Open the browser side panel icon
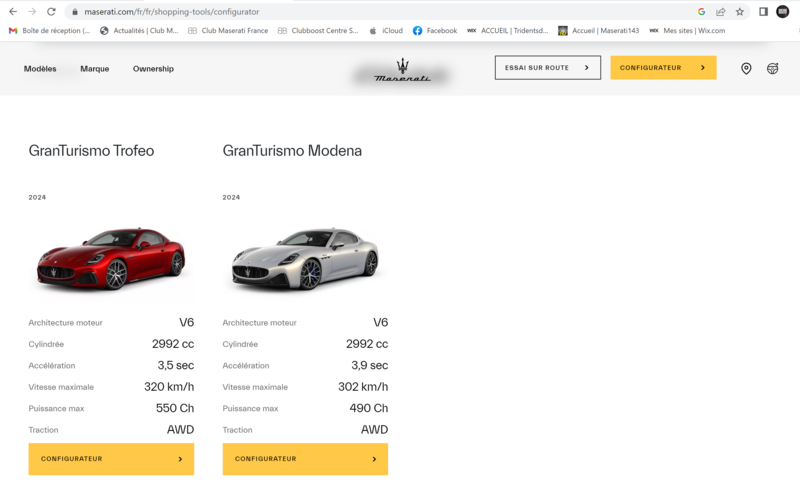Screen dimensions: 800x483 [763, 12]
